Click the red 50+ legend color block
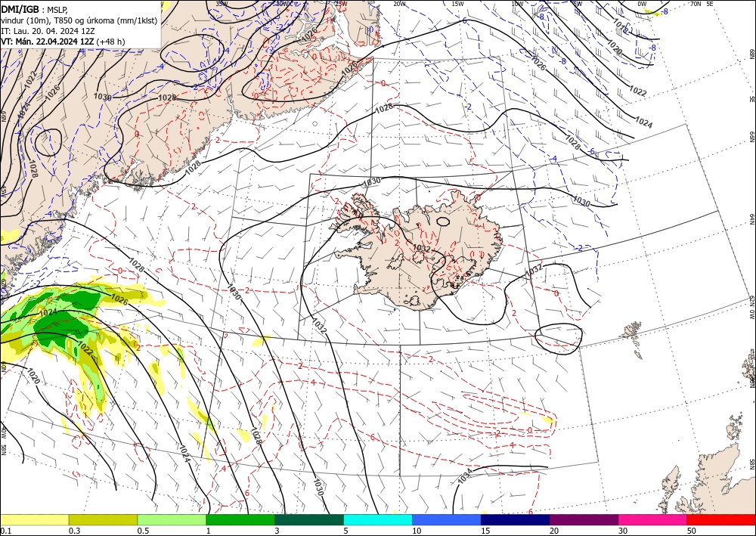756x536 pixels. [x=721, y=519]
